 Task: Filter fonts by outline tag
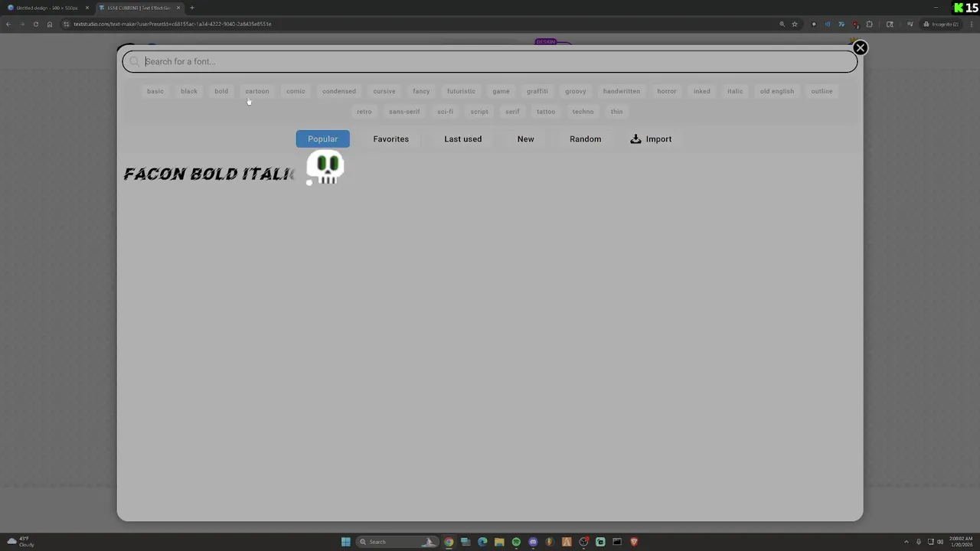tap(822, 91)
